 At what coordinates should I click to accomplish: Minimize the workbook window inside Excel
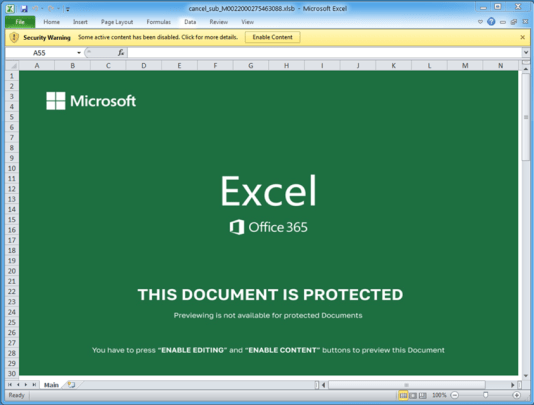tap(503, 22)
